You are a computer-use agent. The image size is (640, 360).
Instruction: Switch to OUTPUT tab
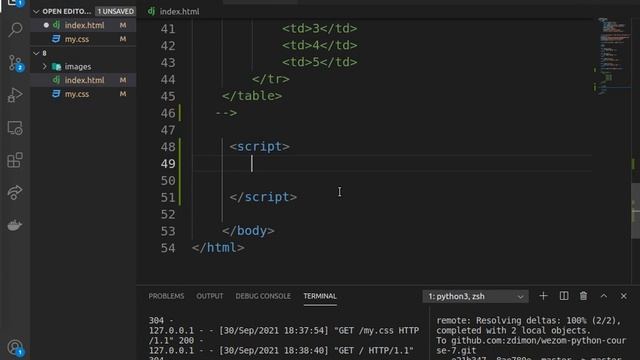click(210, 296)
